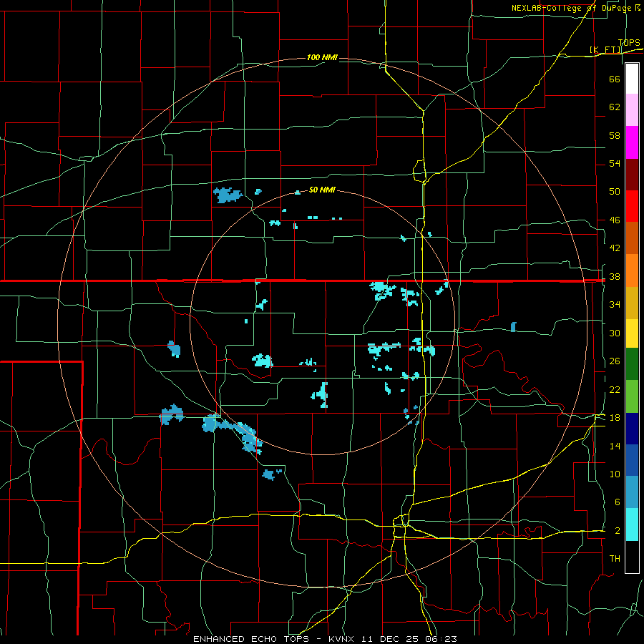
Task: Click the TH threshold legend label
Action: (615, 559)
